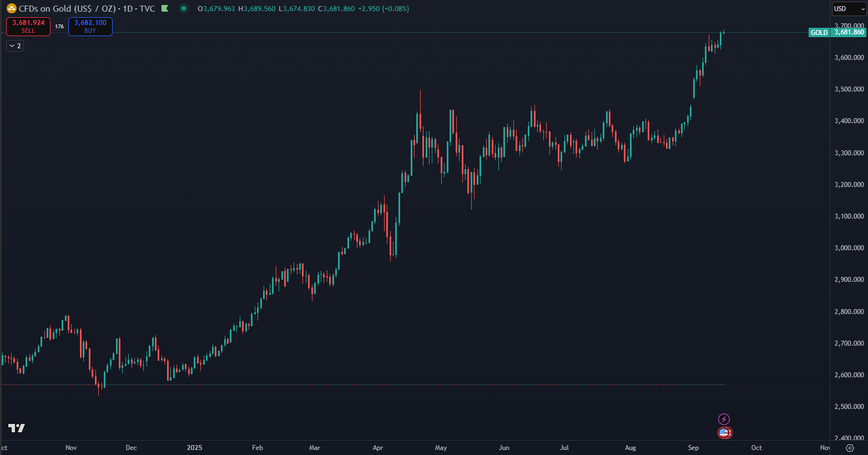This screenshot has width=868, height=455.
Task: Click the 2025 label on time axis
Action: pyautogui.click(x=194, y=448)
